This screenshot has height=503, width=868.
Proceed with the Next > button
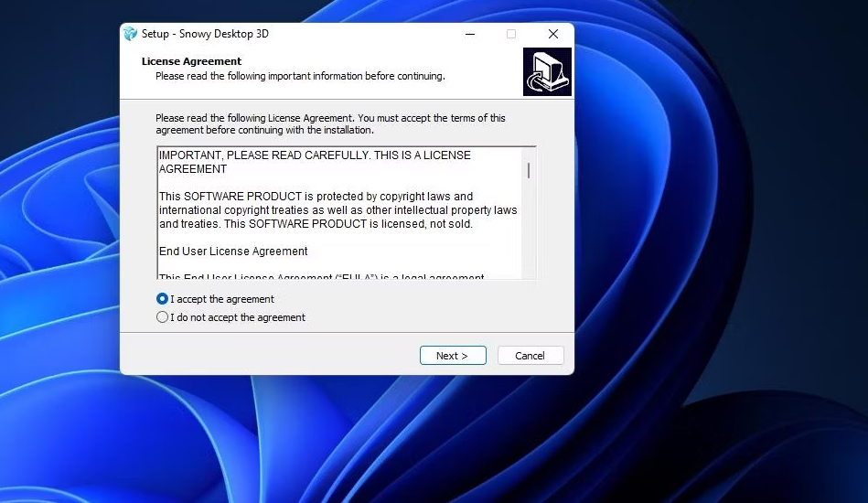coord(453,355)
